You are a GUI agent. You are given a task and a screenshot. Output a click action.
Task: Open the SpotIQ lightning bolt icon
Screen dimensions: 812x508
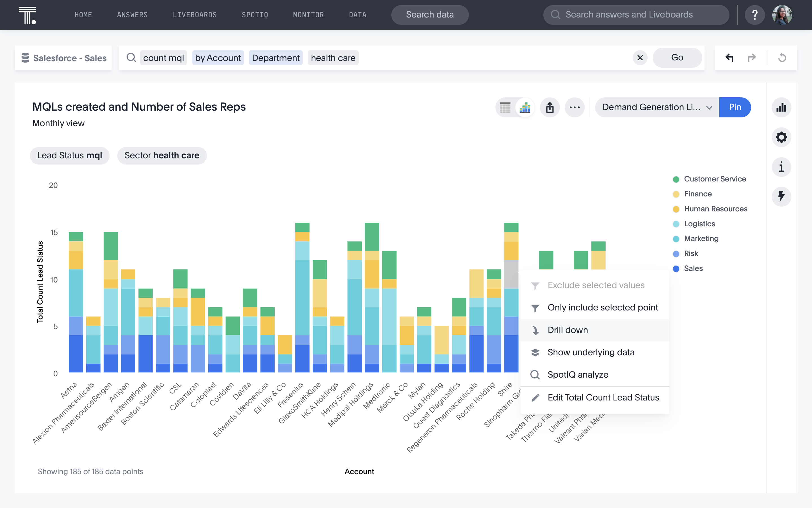pos(781,196)
